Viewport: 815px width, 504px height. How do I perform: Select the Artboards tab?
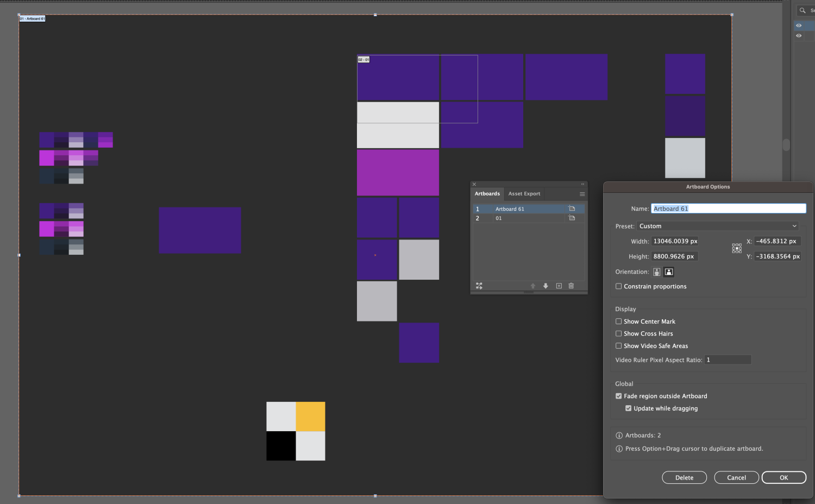point(487,194)
